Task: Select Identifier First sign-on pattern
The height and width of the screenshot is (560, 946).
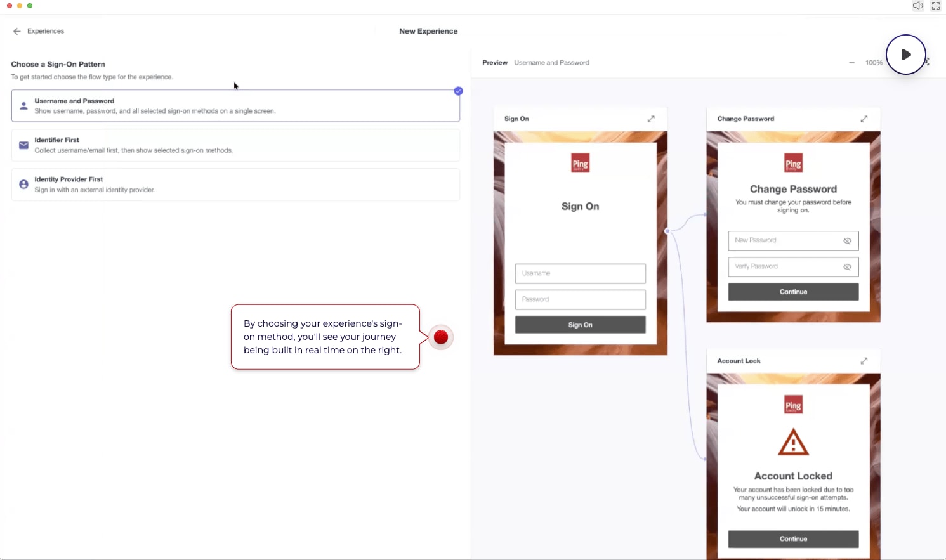Action: [x=235, y=145]
